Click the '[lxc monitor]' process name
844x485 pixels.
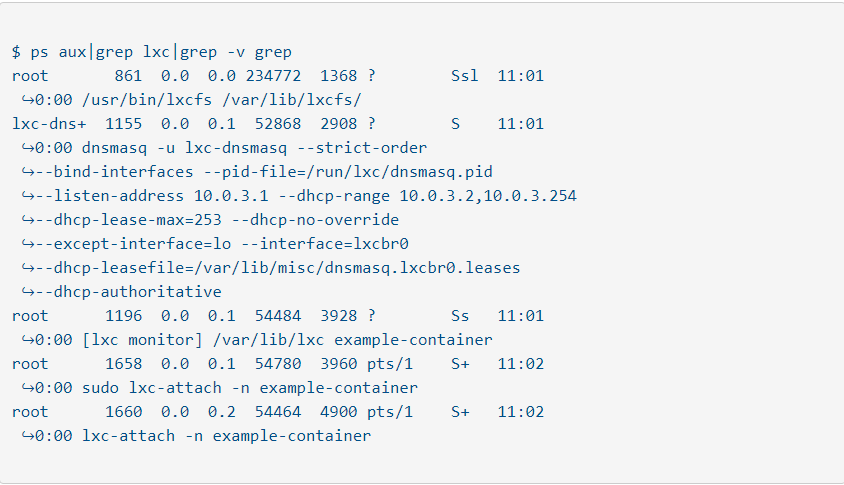coord(142,340)
